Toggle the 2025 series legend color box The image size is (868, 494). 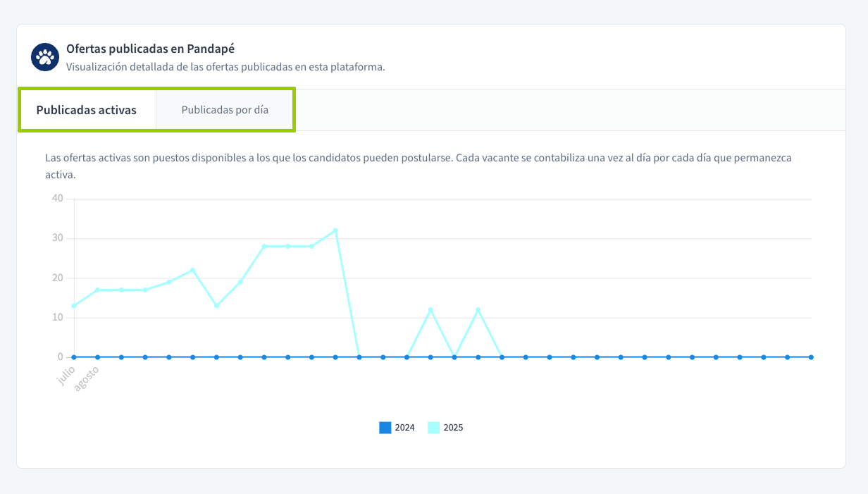(434, 427)
